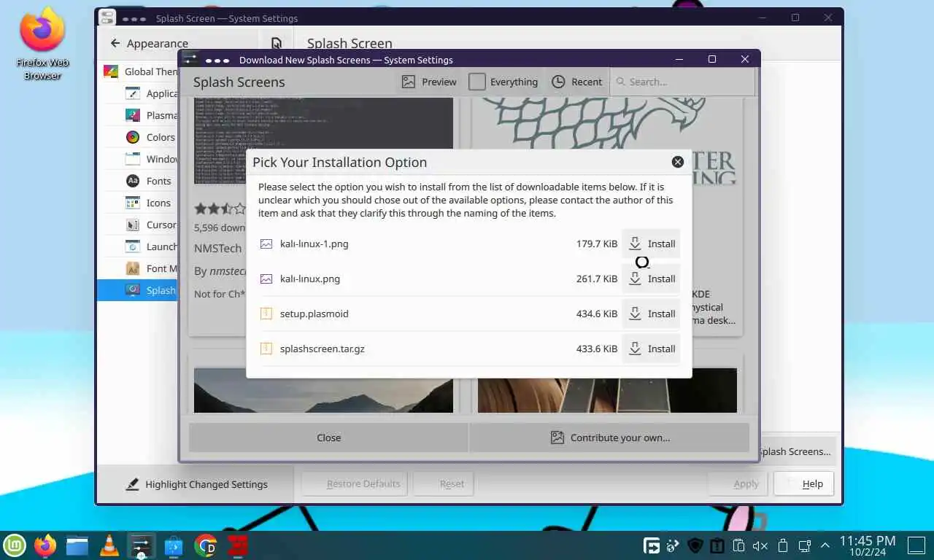Click the System Settings search icon
Viewport: 934px width, 560px height.
(x=277, y=43)
